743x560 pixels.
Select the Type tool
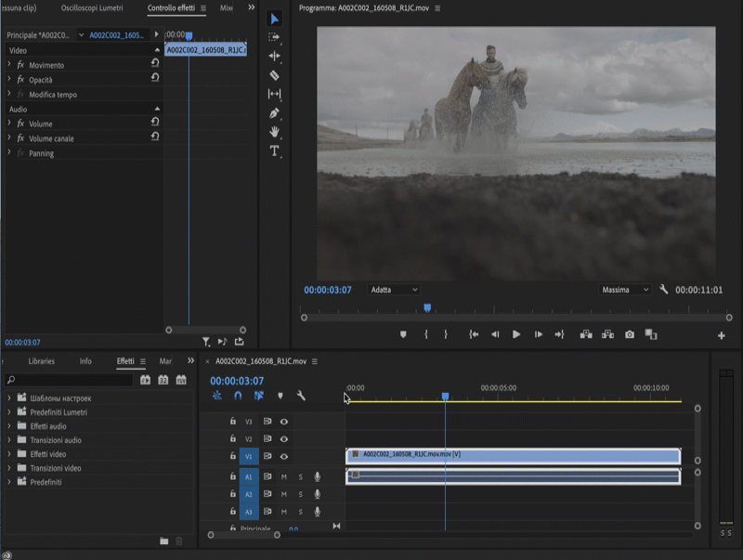pos(274,150)
